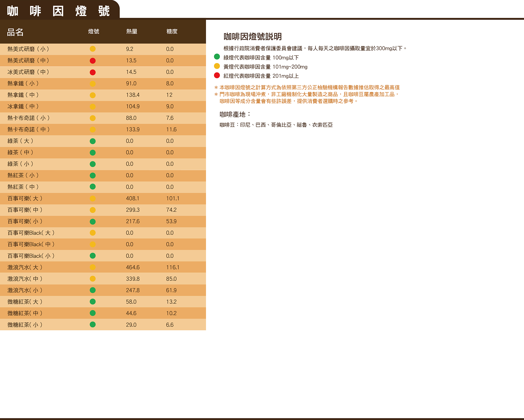The width and height of the screenshot is (524, 420).
Task: Click the yellow legend dot for 黃燈
Action: (217, 66)
